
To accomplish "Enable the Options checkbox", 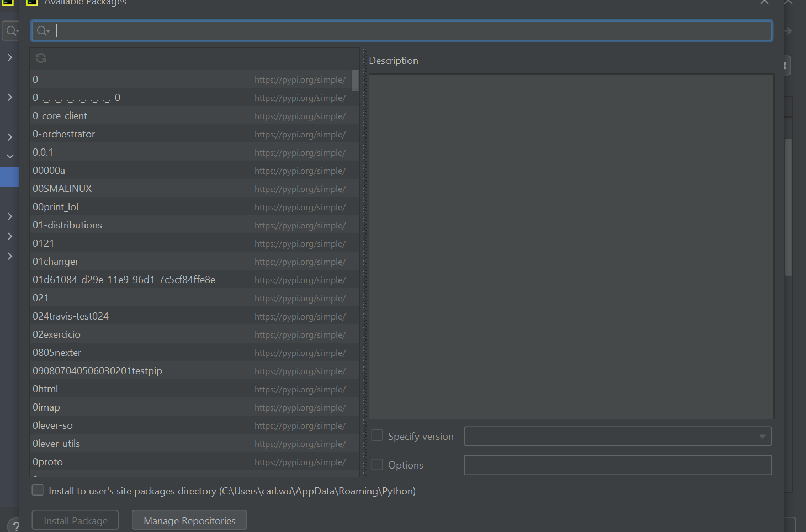I will pos(377,464).
